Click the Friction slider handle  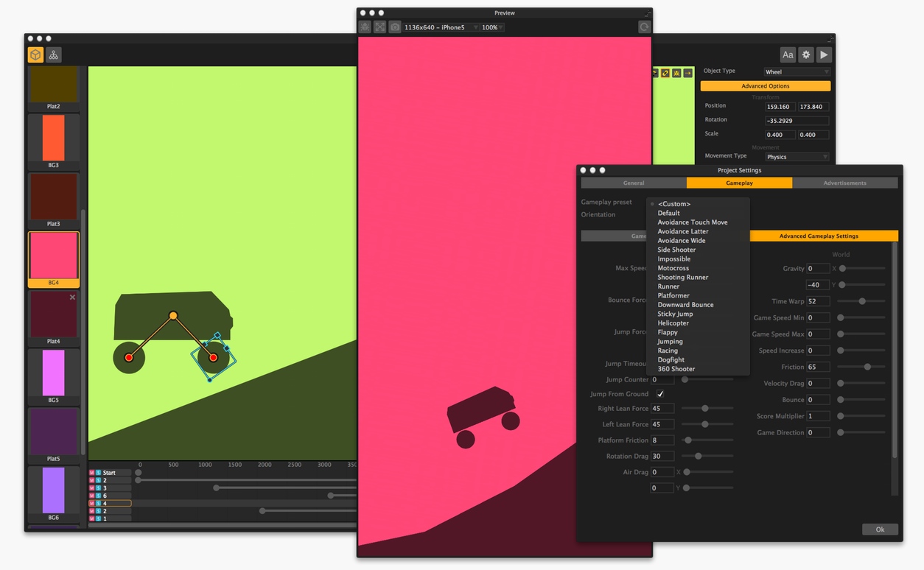867,367
